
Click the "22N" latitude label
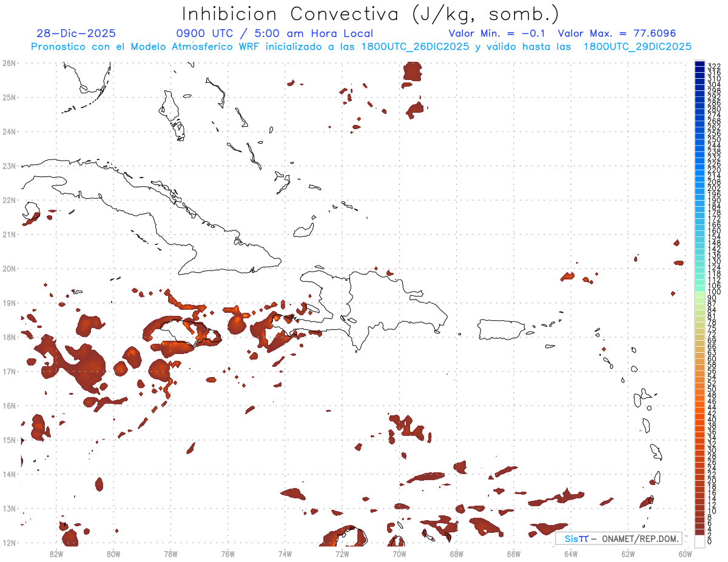coord(9,199)
